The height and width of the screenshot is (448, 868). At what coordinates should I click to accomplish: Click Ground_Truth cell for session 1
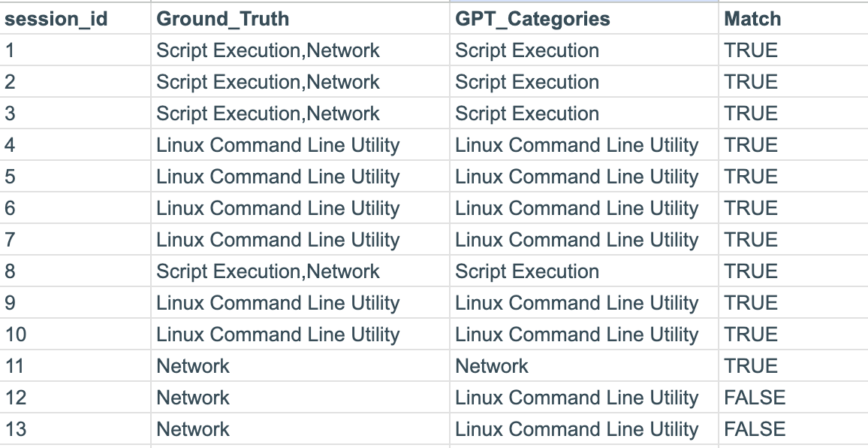pos(268,50)
